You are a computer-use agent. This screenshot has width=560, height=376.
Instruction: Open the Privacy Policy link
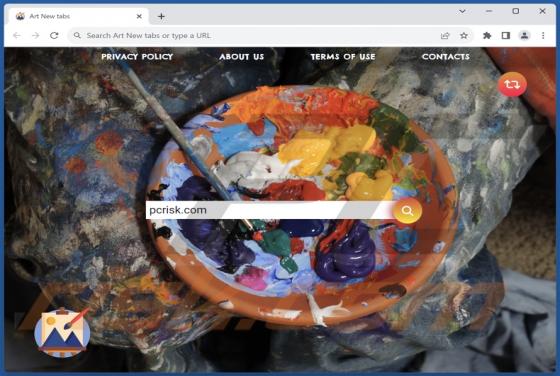(x=137, y=56)
